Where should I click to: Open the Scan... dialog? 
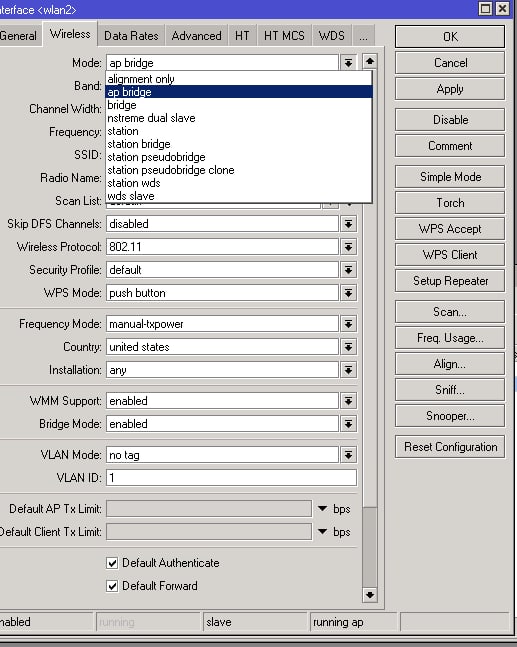pos(450,312)
